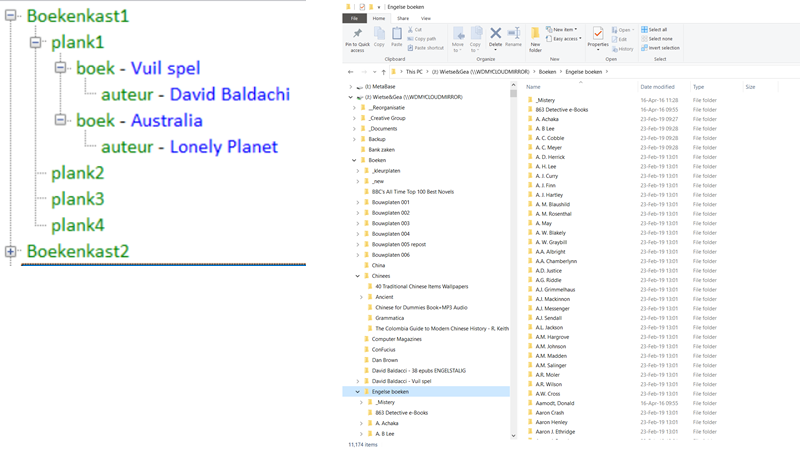
Task: Click the red Delete icon
Action: 495,35
